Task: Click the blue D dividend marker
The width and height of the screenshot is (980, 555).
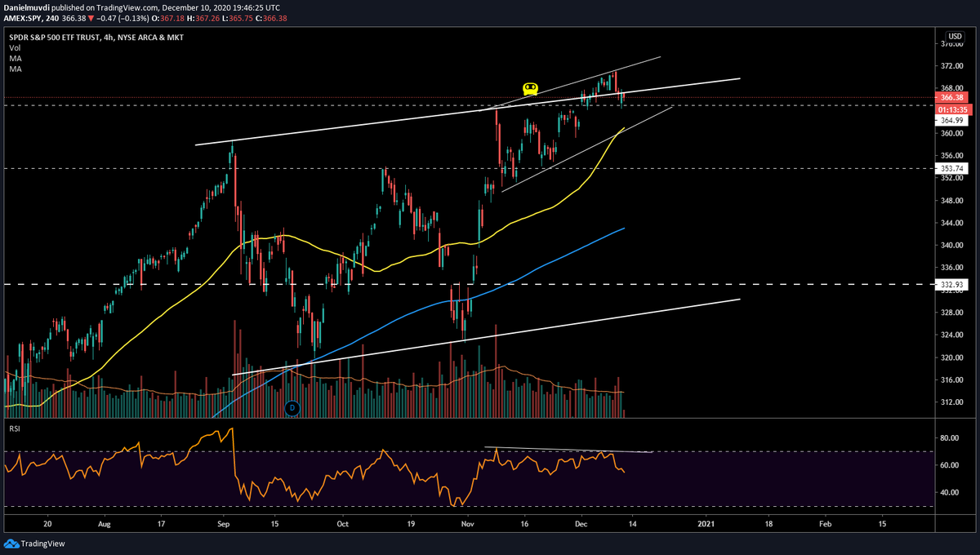Action: 292,407
